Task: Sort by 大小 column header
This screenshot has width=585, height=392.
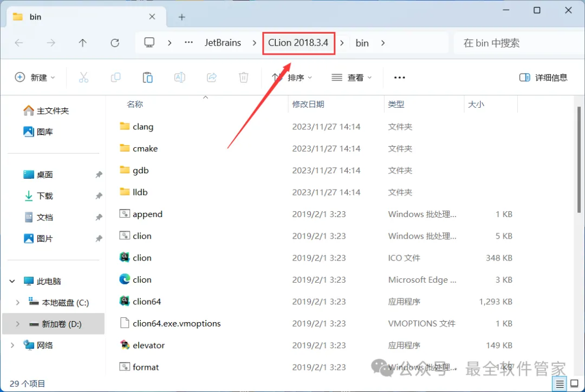Action: (x=476, y=104)
